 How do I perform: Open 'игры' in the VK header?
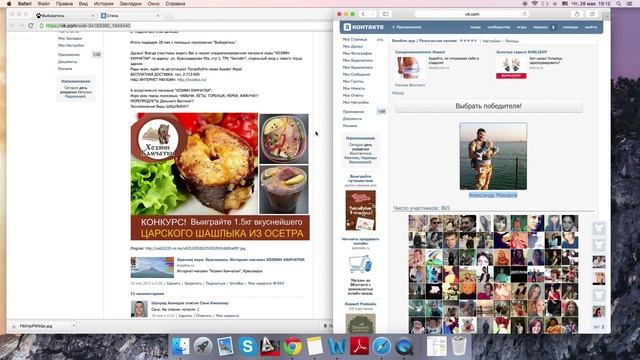[522, 27]
